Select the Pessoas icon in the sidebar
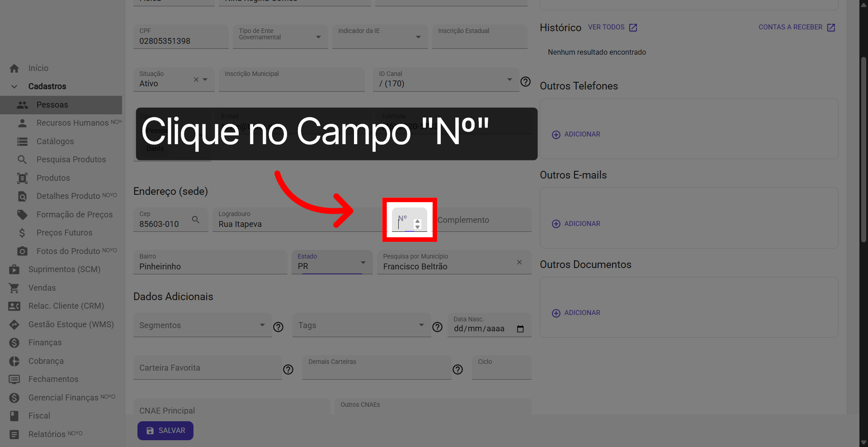Screen dimensions: 868x447 click(22, 105)
